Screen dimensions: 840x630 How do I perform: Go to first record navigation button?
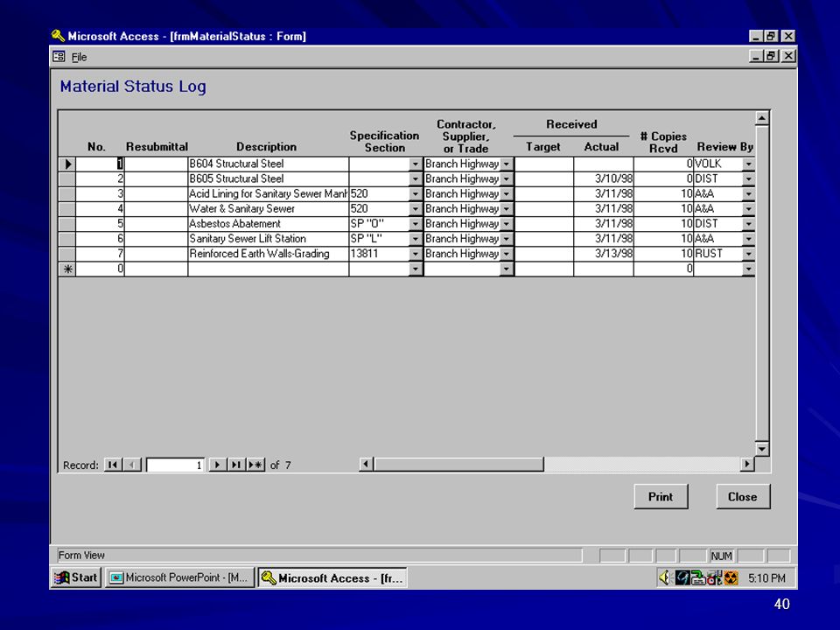pos(113,465)
